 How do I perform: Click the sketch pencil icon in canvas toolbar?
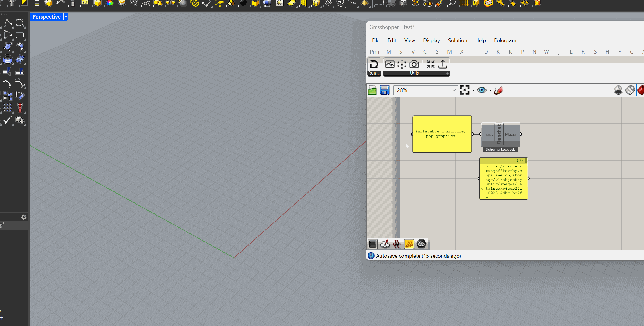click(x=498, y=90)
